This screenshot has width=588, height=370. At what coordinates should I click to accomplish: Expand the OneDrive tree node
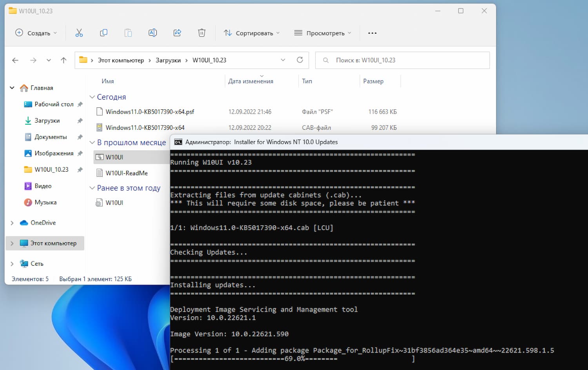[x=12, y=223]
